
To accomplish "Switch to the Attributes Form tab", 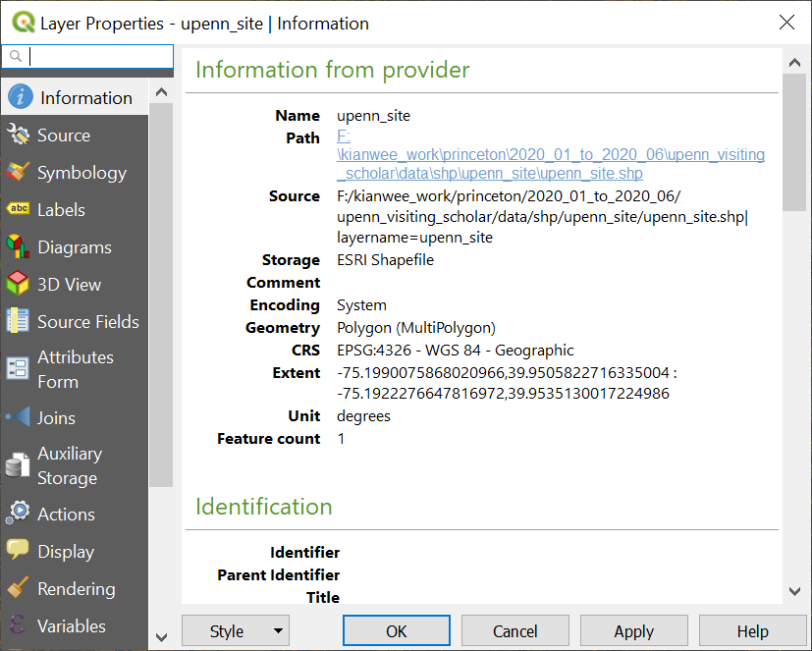I will tap(75, 369).
